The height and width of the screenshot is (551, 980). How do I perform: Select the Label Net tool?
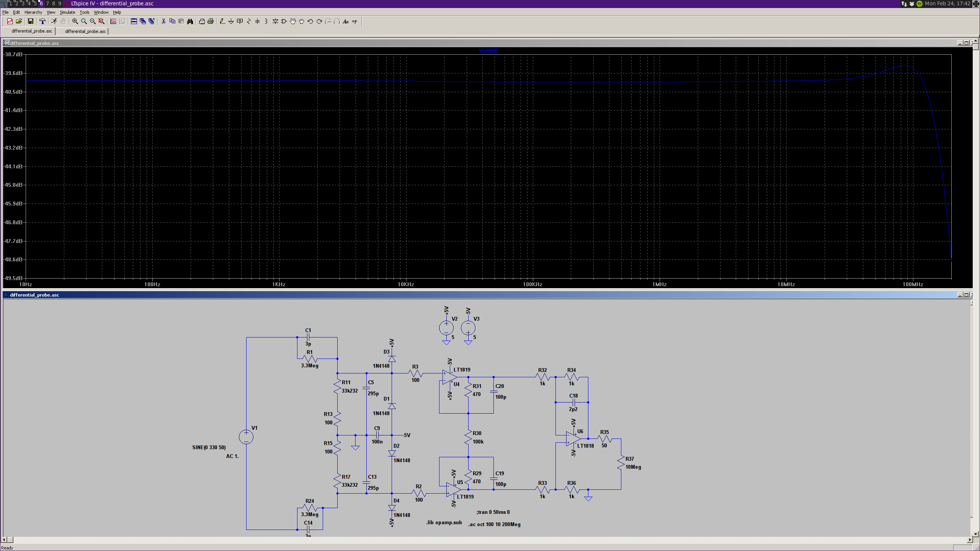(240, 21)
